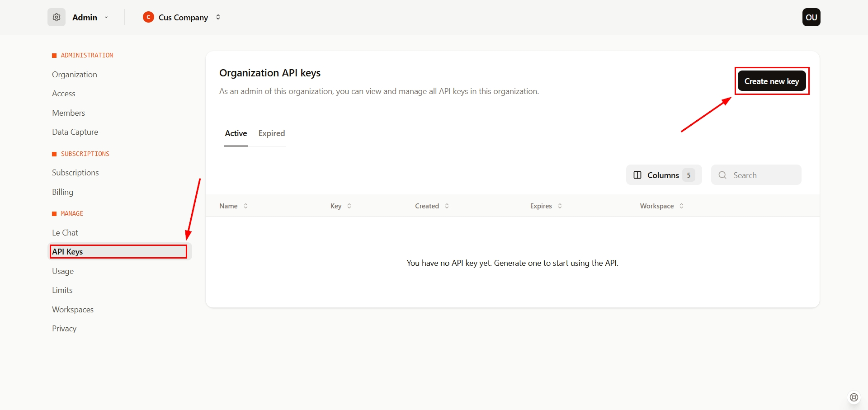This screenshot has height=410, width=868.
Task: Click the MANAGE section marker icon
Action: click(x=54, y=213)
